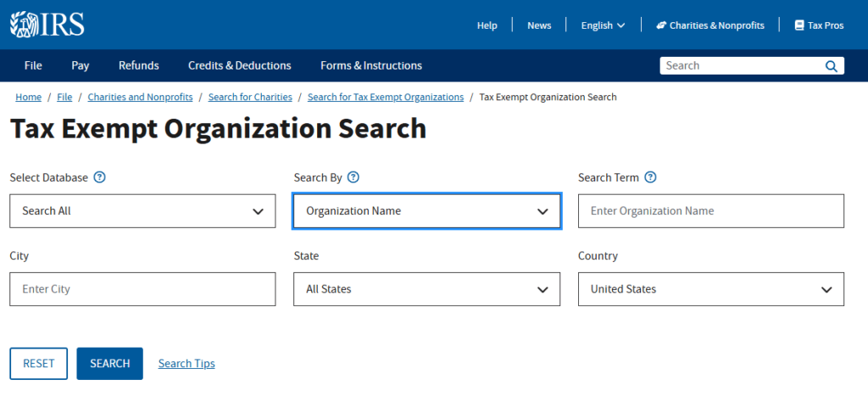Image resolution: width=868 pixels, height=419 pixels.
Task: Click the City field label
Action: [19, 255]
